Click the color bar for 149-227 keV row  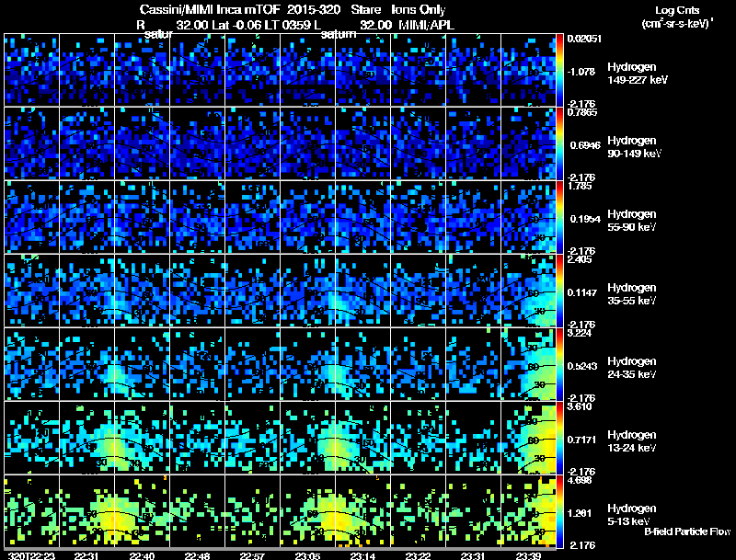coord(559,71)
